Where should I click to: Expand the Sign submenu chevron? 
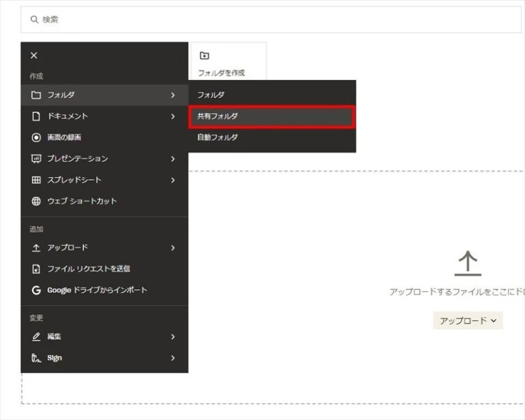coord(173,358)
